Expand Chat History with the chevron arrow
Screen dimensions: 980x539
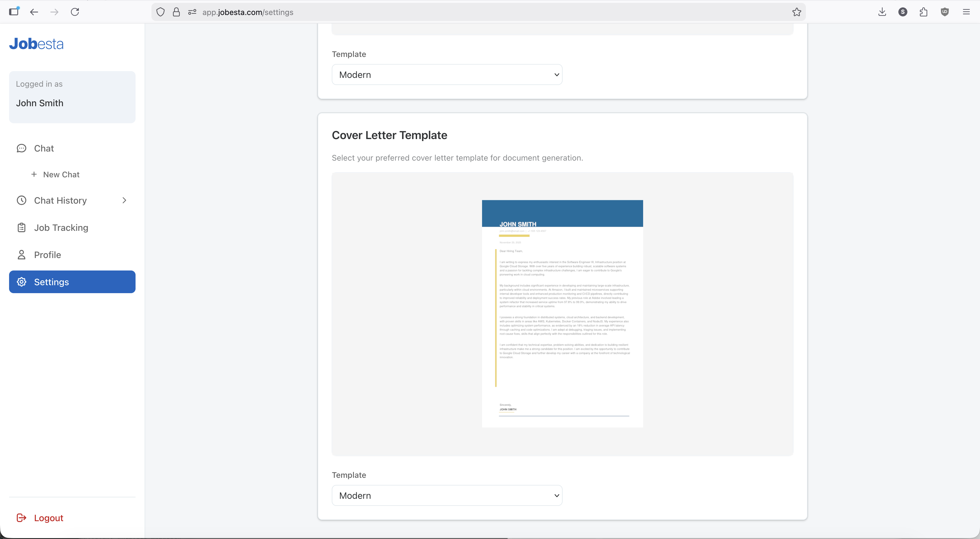tap(124, 200)
